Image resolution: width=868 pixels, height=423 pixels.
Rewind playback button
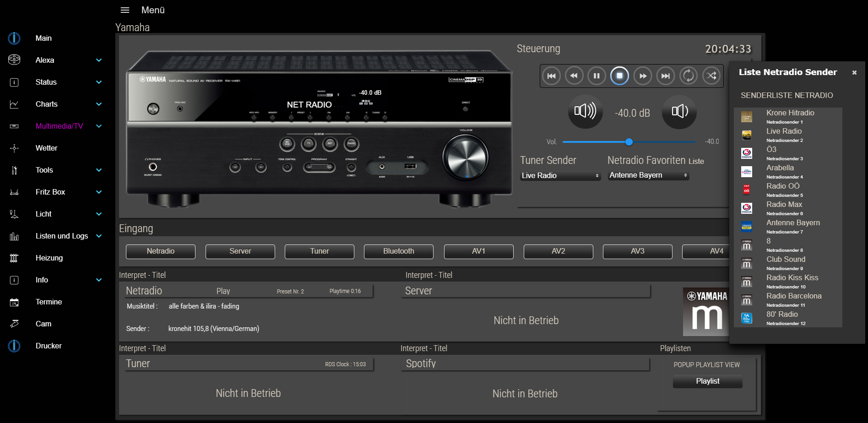pos(574,76)
